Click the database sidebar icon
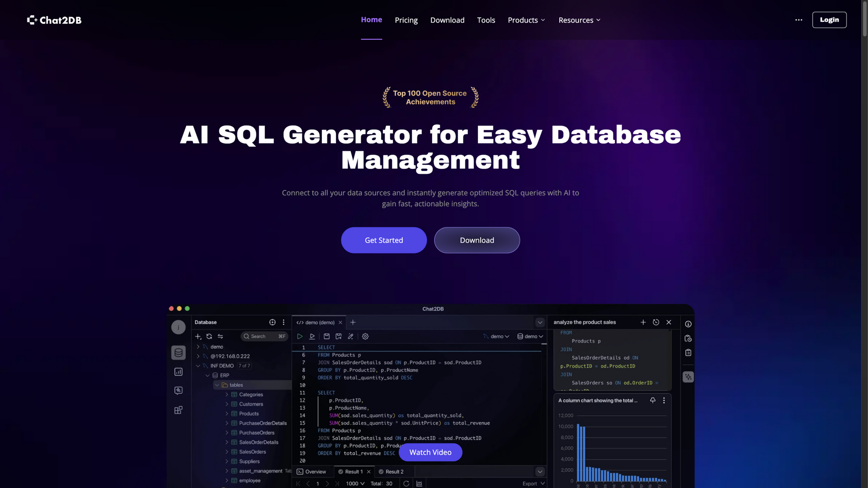Screen dimensions: 868x488 click(x=179, y=353)
